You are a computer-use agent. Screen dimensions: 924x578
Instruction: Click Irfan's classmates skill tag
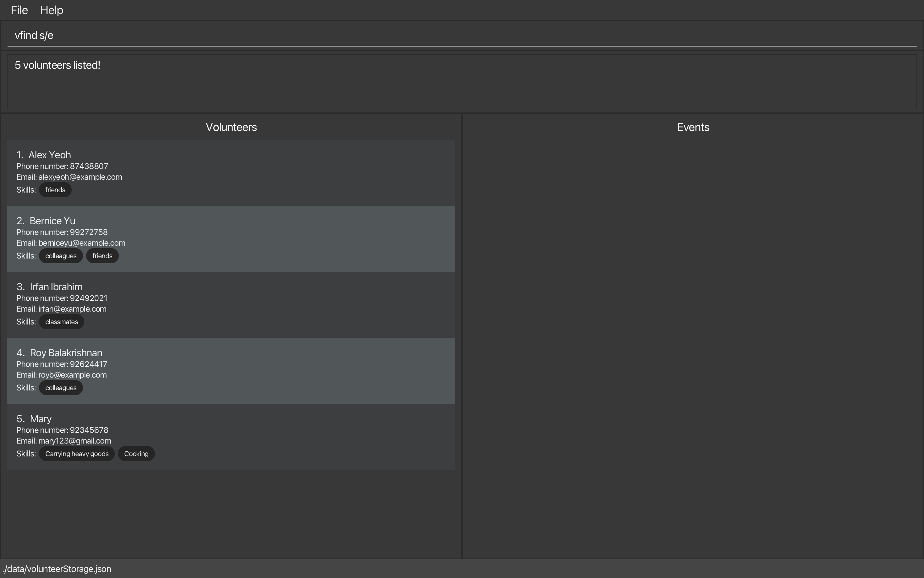tap(62, 322)
